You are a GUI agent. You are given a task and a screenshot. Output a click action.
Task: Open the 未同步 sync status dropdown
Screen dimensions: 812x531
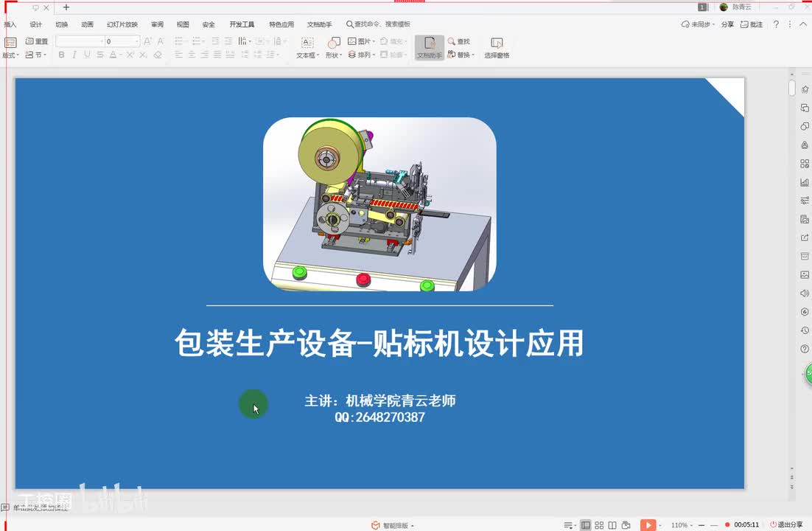pyautogui.click(x=698, y=24)
